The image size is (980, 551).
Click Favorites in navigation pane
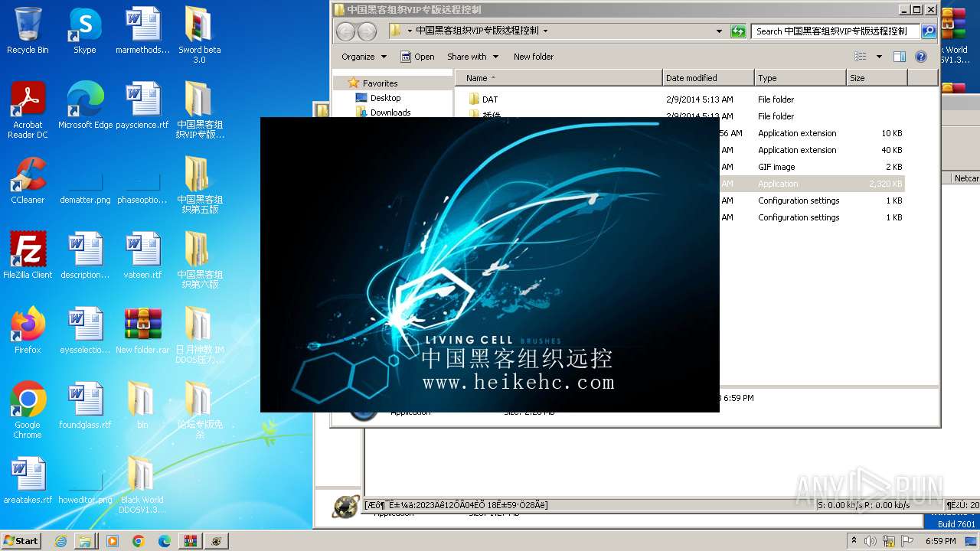coord(380,83)
